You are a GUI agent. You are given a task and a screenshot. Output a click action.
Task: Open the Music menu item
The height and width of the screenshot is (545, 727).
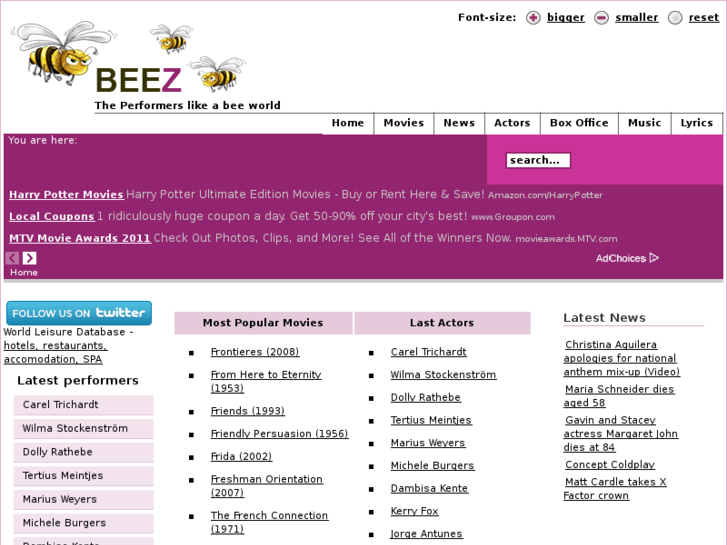[644, 123]
